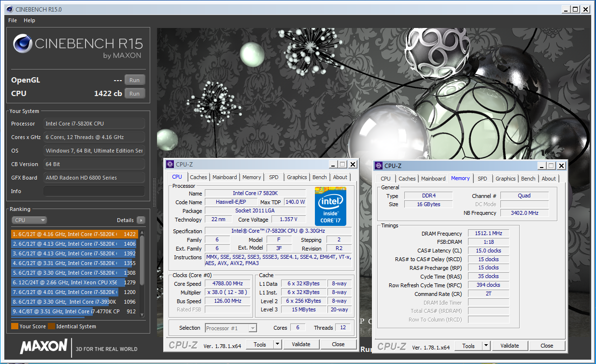Screen dimensions: 596x364
Task: Click Tools button in left CPU-Z window
Action: click(x=260, y=344)
